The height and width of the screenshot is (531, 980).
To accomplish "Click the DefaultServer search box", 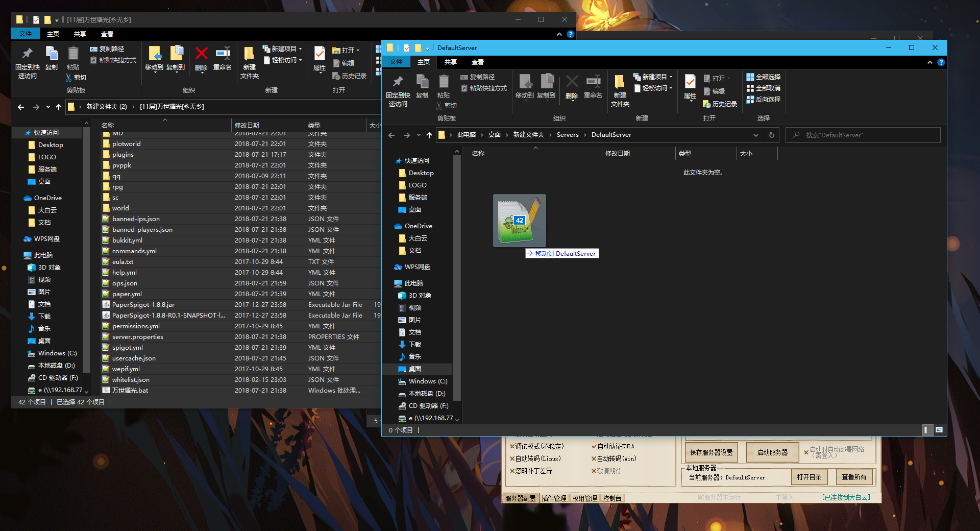I will pos(863,135).
